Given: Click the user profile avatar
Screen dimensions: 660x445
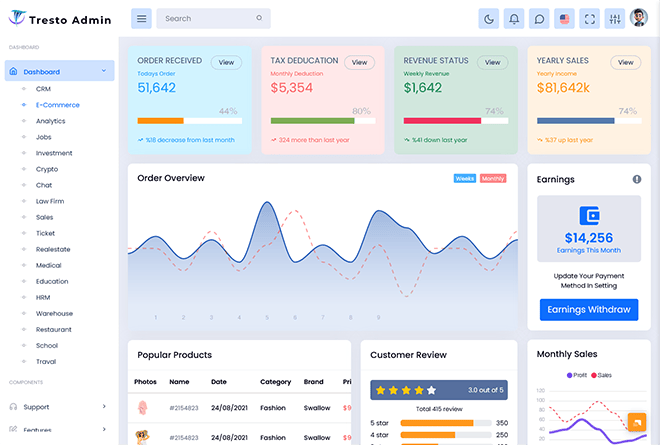Looking at the screenshot, I should [640, 18].
